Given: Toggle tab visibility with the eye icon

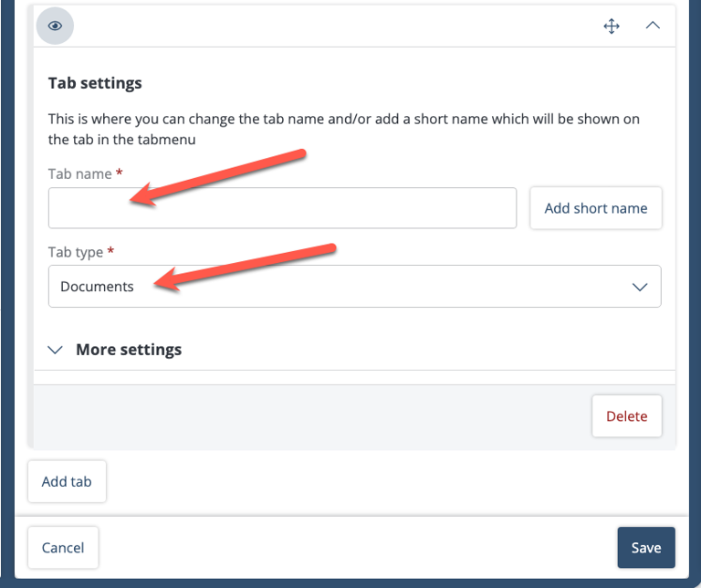Looking at the screenshot, I should pyautogui.click(x=55, y=26).
